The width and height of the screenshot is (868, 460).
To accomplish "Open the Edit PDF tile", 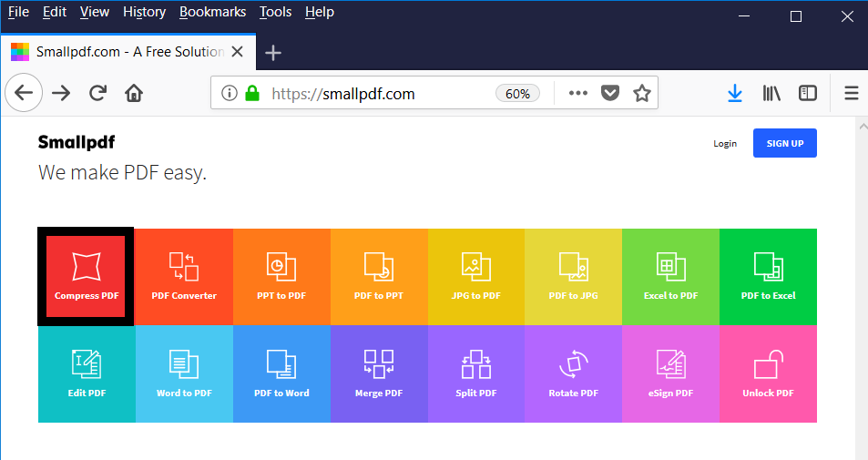I will (87, 374).
